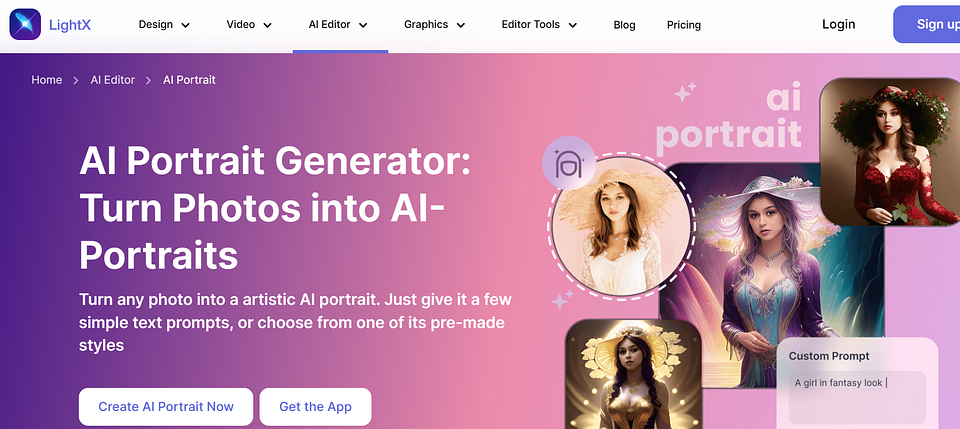This screenshot has width=960, height=429.
Task: Click the breadcrumb arrow after Home
Action: [x=76, y=80]
